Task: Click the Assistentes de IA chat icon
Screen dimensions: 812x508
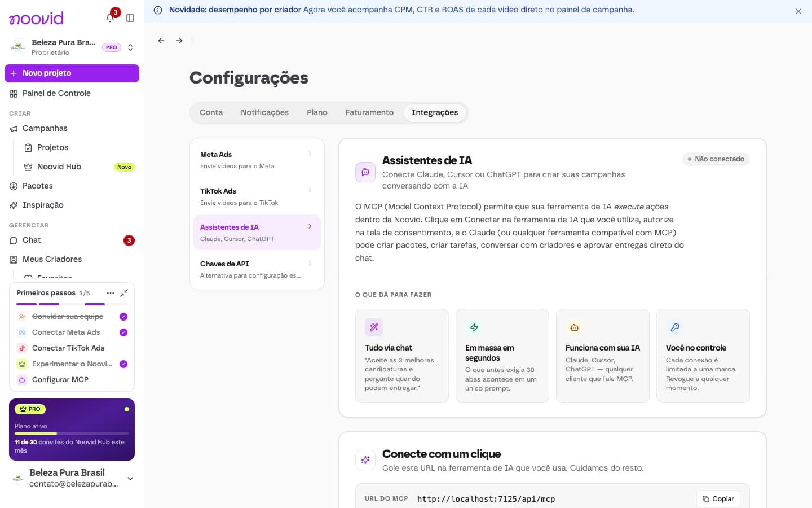Action: click(365, 172)
